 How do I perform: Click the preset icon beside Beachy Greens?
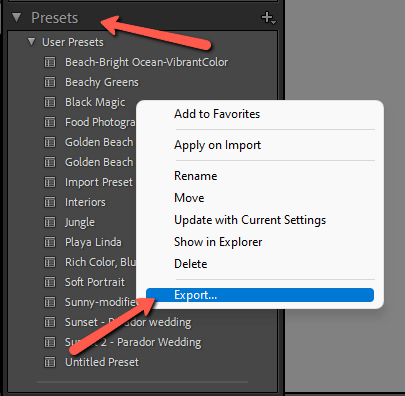[50, 82]
